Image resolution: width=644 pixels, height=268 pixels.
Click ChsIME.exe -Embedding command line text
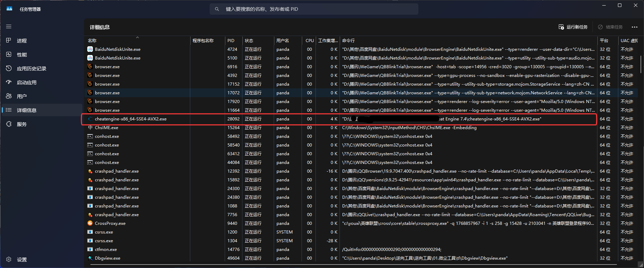(x=409, y=127)
